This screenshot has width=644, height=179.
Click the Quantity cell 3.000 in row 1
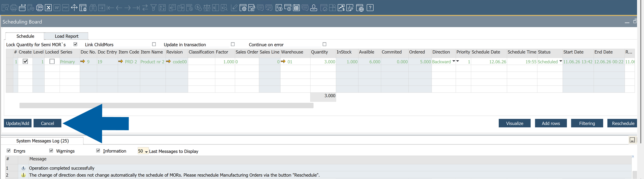pyautogui.click(x=323, y=62)
